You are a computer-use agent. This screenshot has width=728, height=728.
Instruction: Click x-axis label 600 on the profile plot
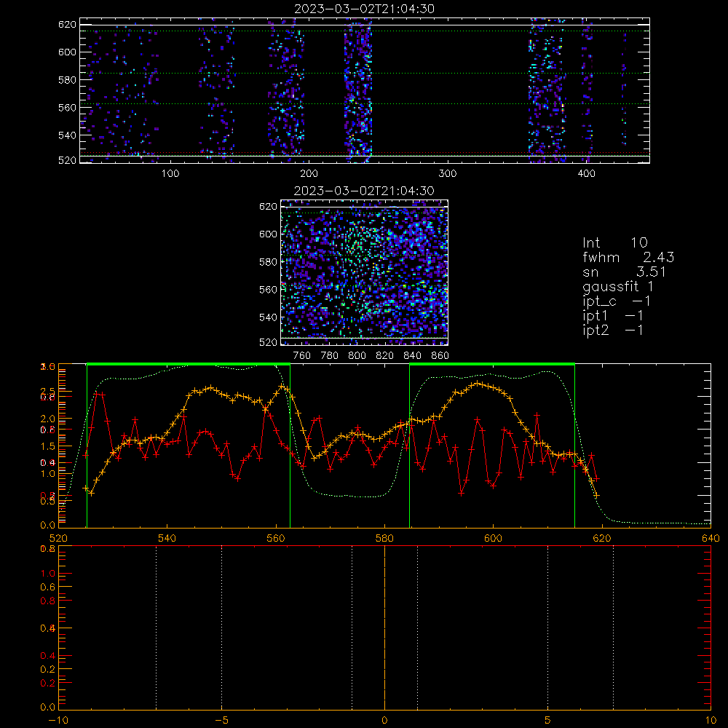tap(493, 539)
